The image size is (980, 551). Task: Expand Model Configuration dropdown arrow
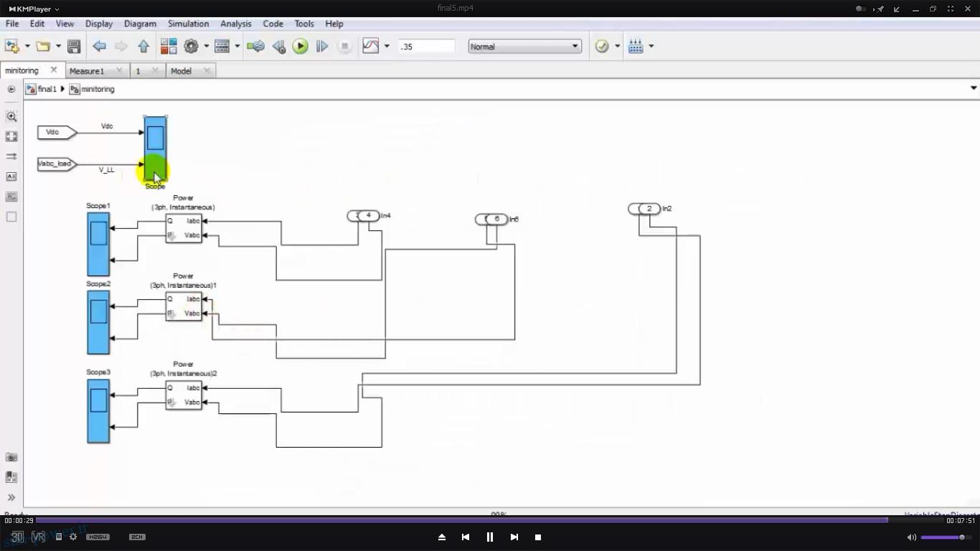206,47
